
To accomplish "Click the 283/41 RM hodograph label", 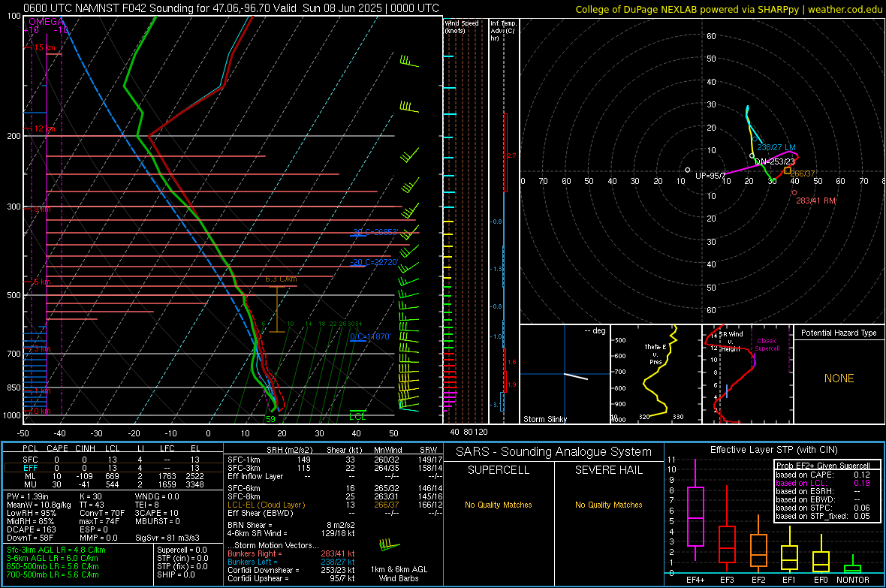I will tap(815, 201).
